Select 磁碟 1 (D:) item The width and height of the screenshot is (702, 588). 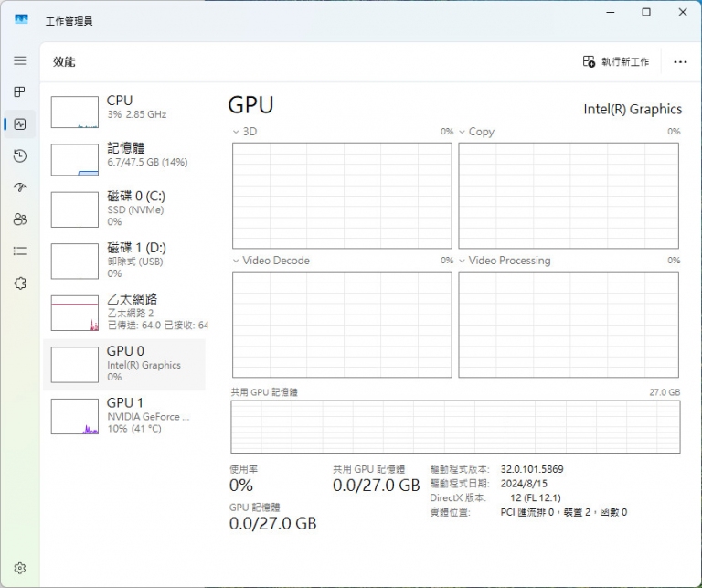[x=124, y=262]
